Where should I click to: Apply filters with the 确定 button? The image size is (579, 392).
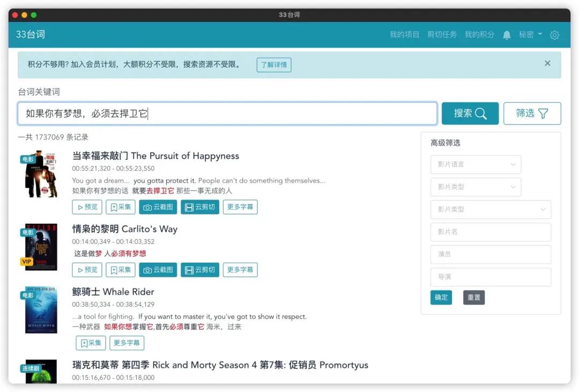pos(441,297)
